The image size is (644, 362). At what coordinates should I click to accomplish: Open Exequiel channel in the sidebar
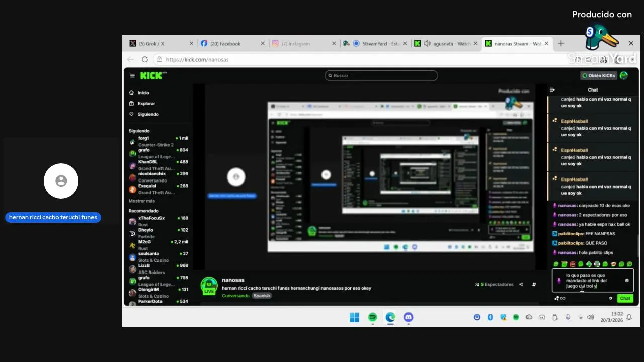pyautogui.click(x=158, y=189)
